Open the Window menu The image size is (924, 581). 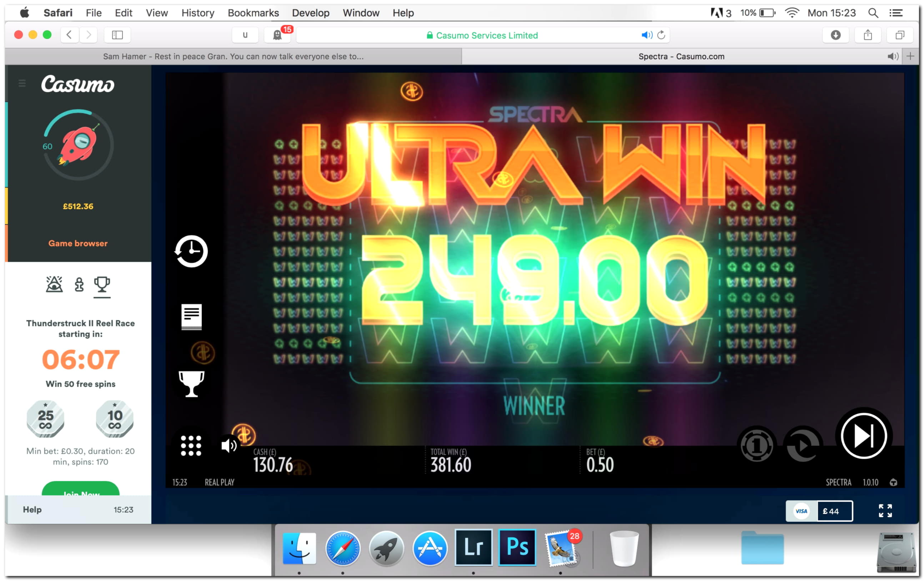pyautogui.click(x=361, y=12)
